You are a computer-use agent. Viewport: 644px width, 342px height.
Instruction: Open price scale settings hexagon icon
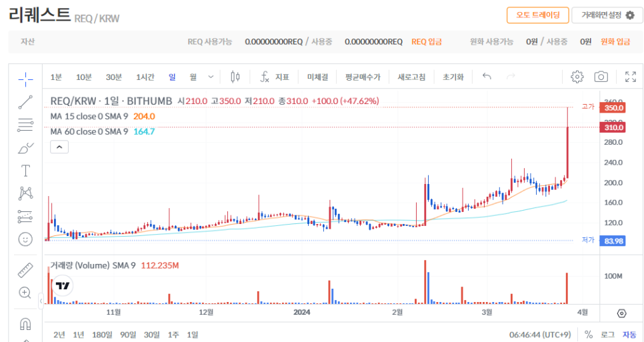[x=622, y=313]
